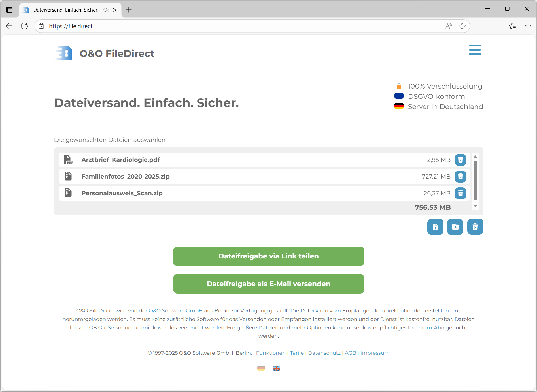This screenshot has height=392, width=537.
Task: Follow the Premium-Abo link
Action: click(426, 327)
